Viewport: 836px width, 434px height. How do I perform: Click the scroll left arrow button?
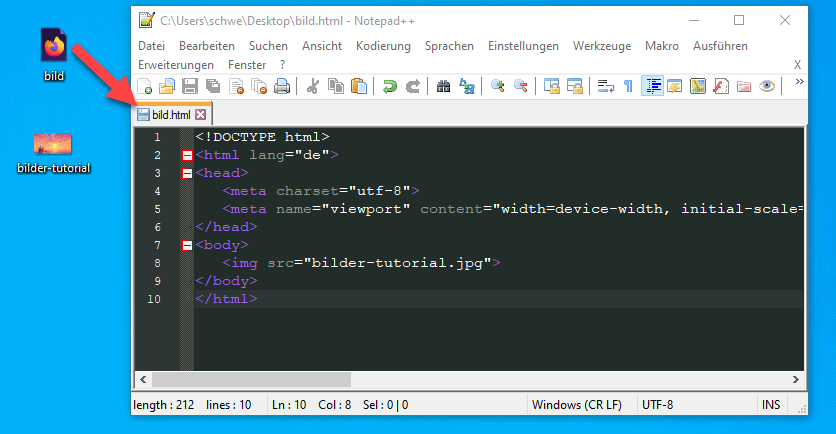click(143, 380)
